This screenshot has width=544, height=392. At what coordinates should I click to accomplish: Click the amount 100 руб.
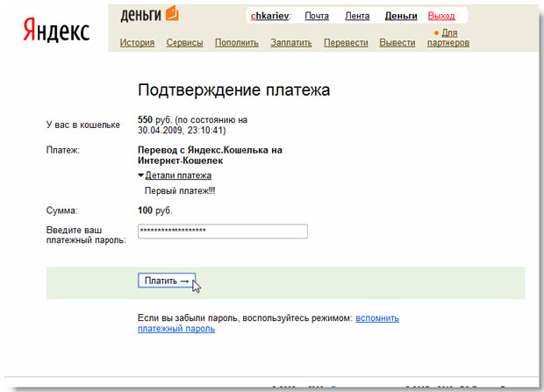click(155, 210)
